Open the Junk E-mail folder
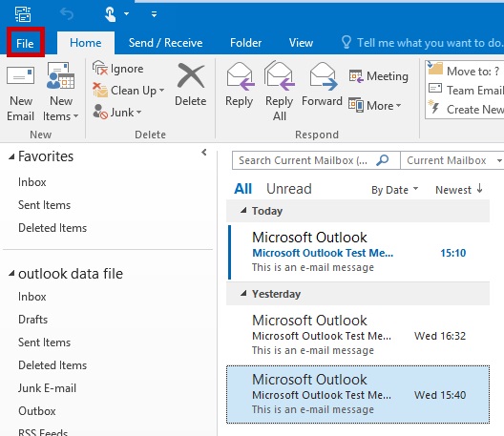The height and width of the screenshot is (436, 504). tap(47, 388)
